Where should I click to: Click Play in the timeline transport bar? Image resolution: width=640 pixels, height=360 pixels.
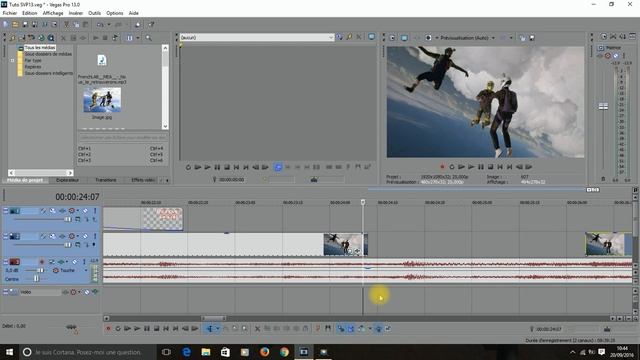137,329
